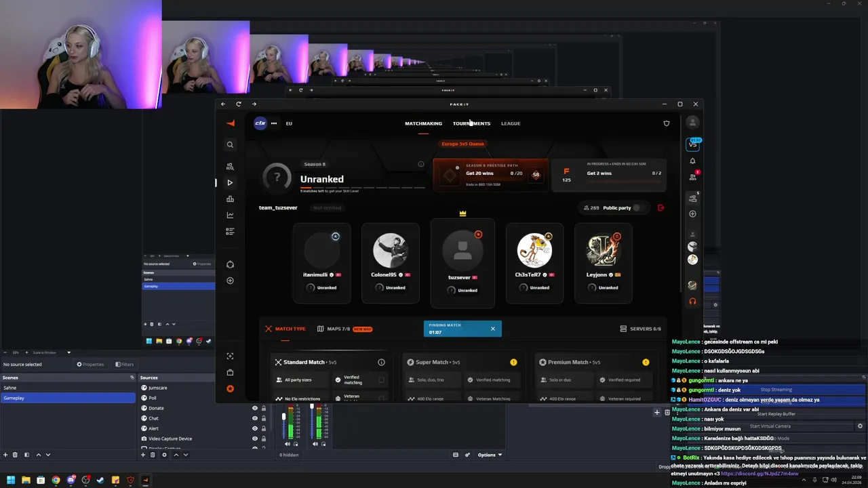868x488 pixels.
Task: Open the feed list icon in FACEIT sidebar
Action: tap(230, 231)
